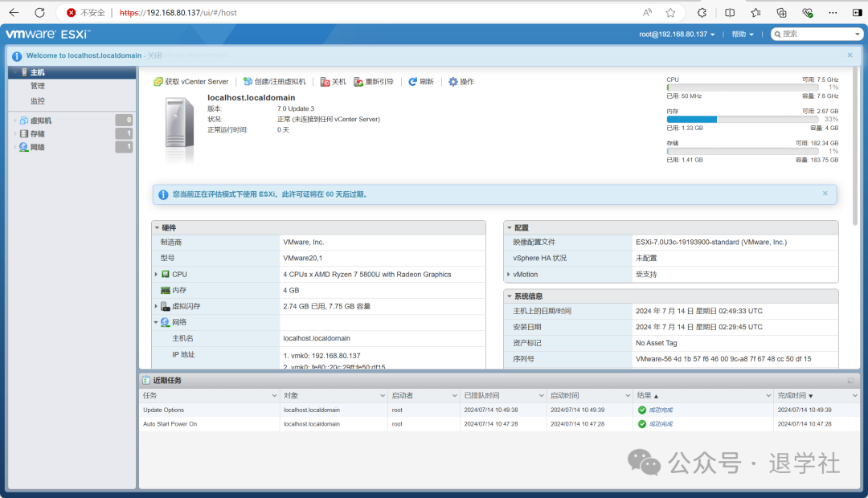
Task: Expand the 虚拟闪存 row
Action: [x=156, y=306]
